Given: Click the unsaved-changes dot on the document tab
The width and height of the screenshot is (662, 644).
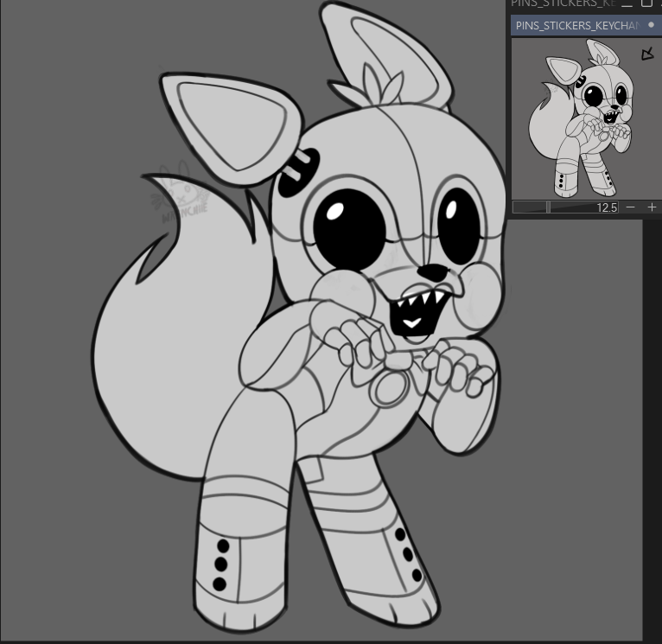Looking at the screenshot, I should tap(651, 25).
